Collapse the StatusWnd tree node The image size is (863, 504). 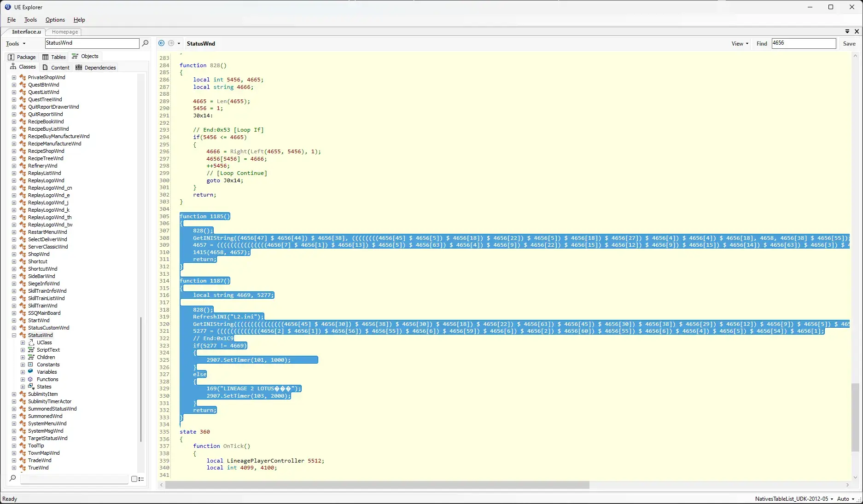click(14, 335)
